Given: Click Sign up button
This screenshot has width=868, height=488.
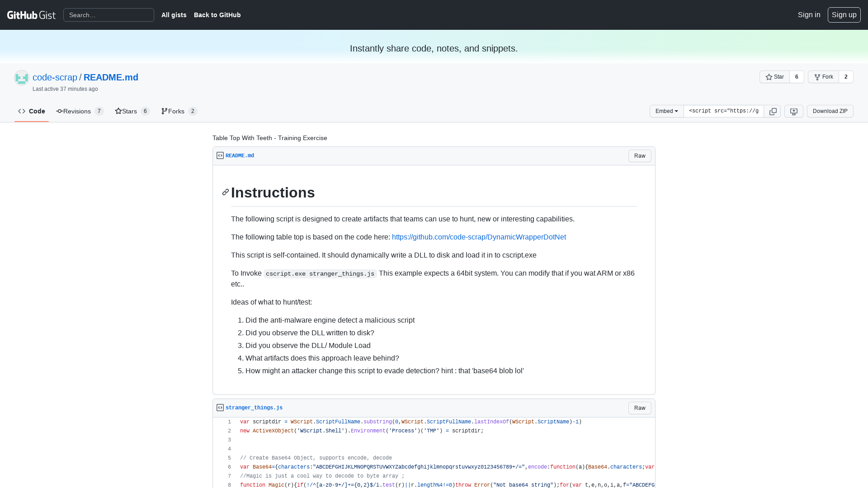Looking at the screenshot, I should (x=844, y=14).
